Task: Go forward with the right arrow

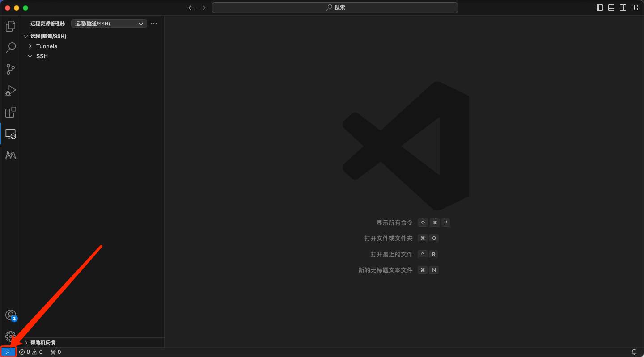Action: [203, 8]
